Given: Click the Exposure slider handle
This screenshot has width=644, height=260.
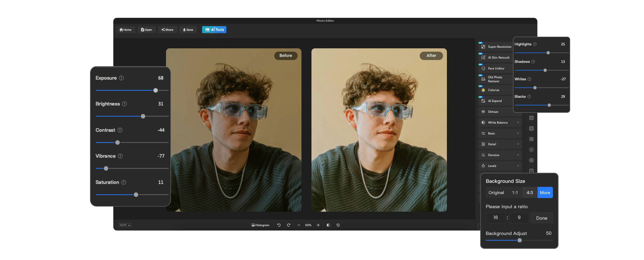Looking at the screenshot, I should coord(156,90).
